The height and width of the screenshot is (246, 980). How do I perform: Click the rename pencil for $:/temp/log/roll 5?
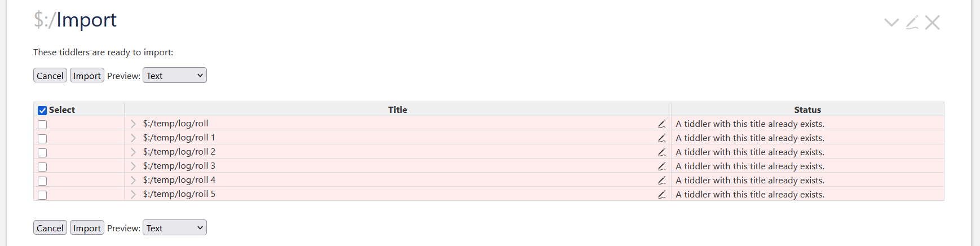click(x=661, y=195)
